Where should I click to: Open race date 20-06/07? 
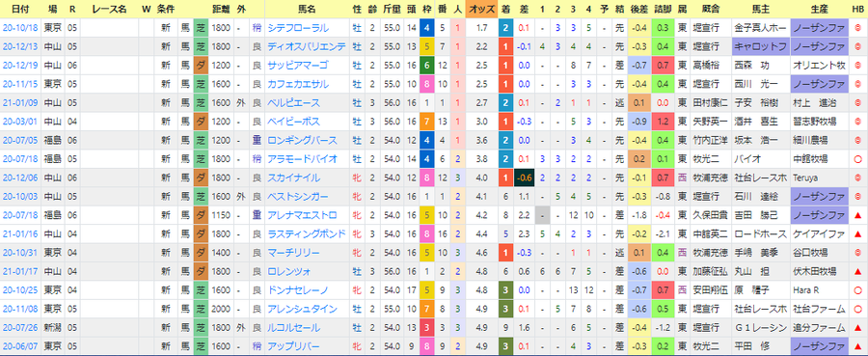20,346
